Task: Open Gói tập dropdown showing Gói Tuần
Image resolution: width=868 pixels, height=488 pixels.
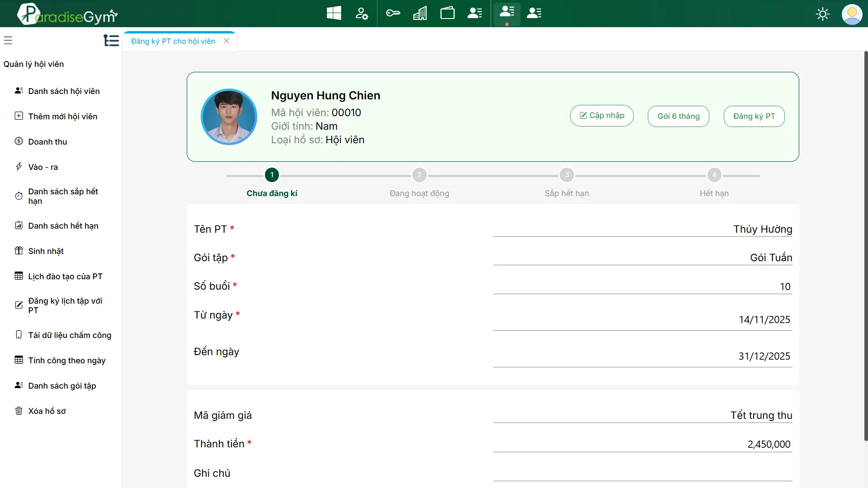Action: click(642, 258)
